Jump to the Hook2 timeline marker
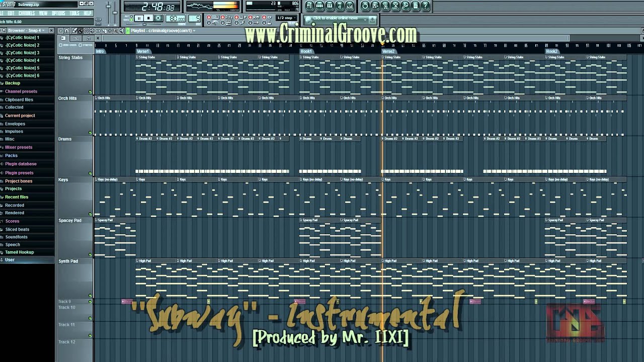The width and height of the screenshot is (644, 362). 552,51
